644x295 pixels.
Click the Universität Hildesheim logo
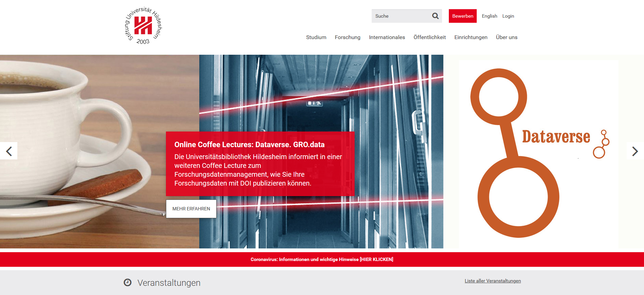(143, 26)
